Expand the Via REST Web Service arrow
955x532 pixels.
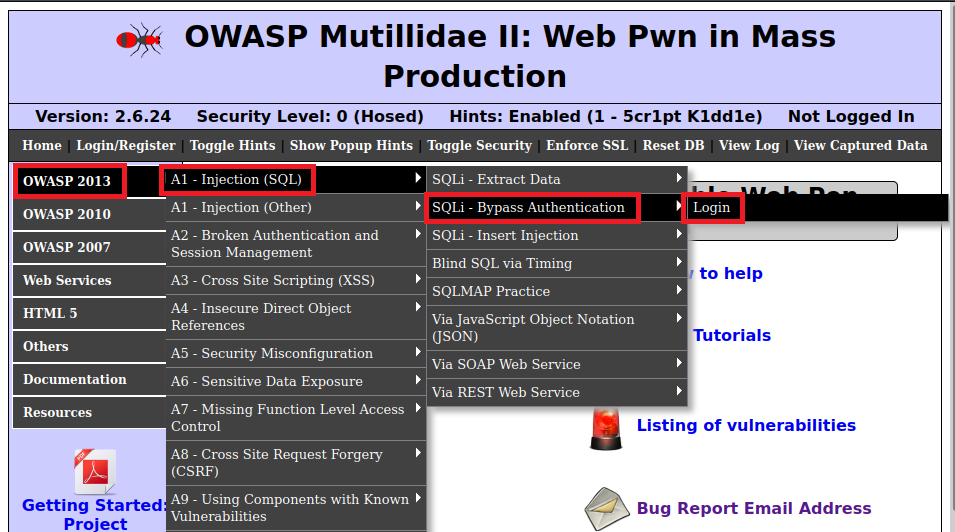[x=679, y=391]
